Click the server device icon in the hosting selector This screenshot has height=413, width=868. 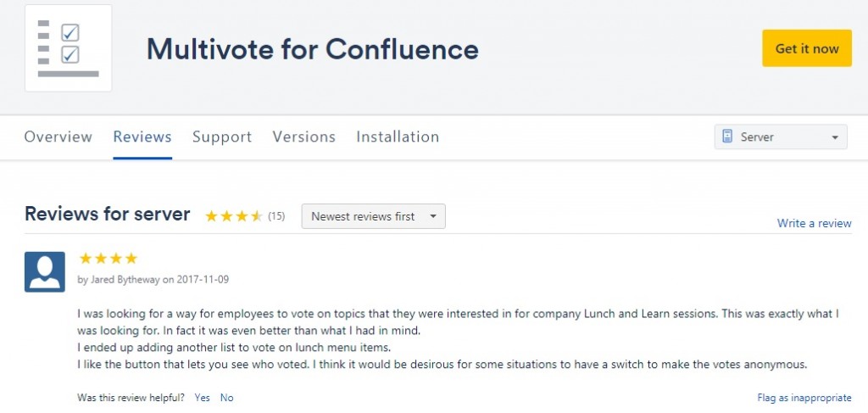pos(727,137)
